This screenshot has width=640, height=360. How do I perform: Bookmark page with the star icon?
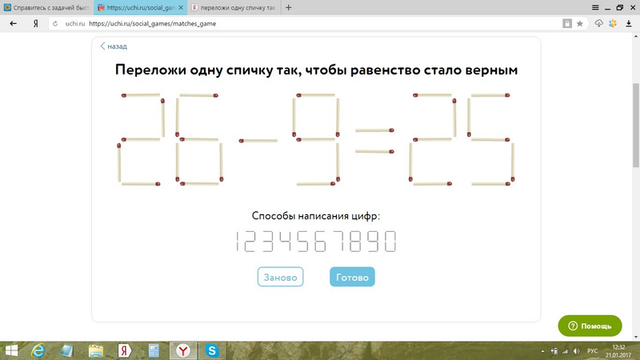[x=580, y=24]
